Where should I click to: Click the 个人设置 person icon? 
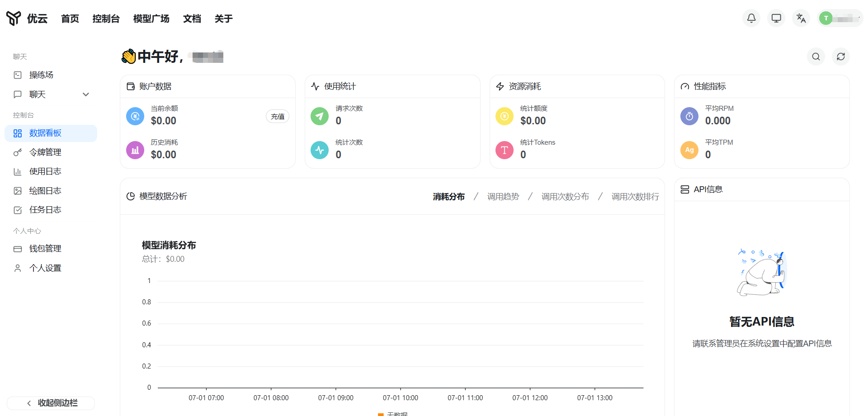pos(18,268)
